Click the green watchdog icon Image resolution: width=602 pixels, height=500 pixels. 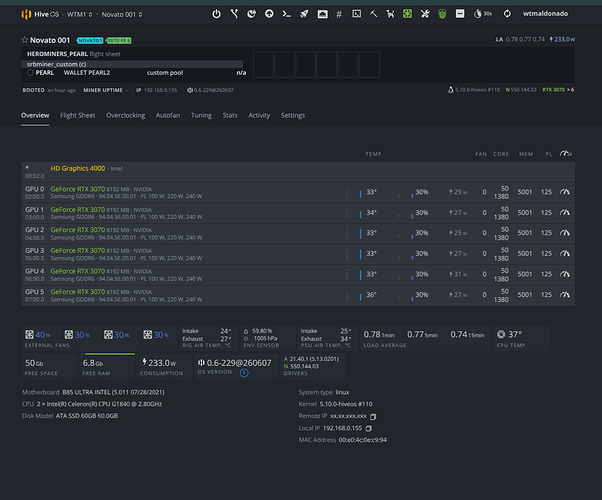coord(442,14)
